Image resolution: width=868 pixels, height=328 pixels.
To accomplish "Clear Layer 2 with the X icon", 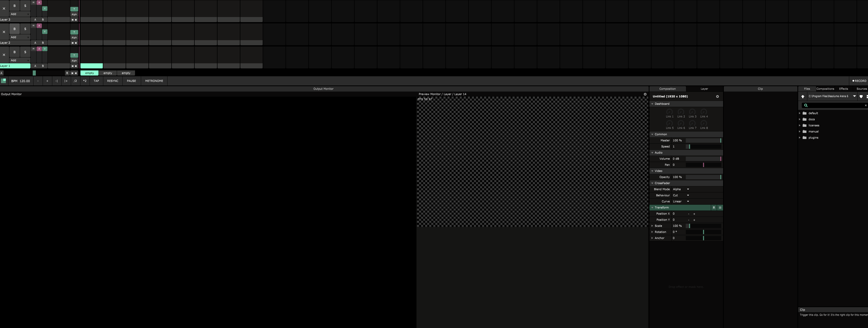I will (x=4, y=32).
